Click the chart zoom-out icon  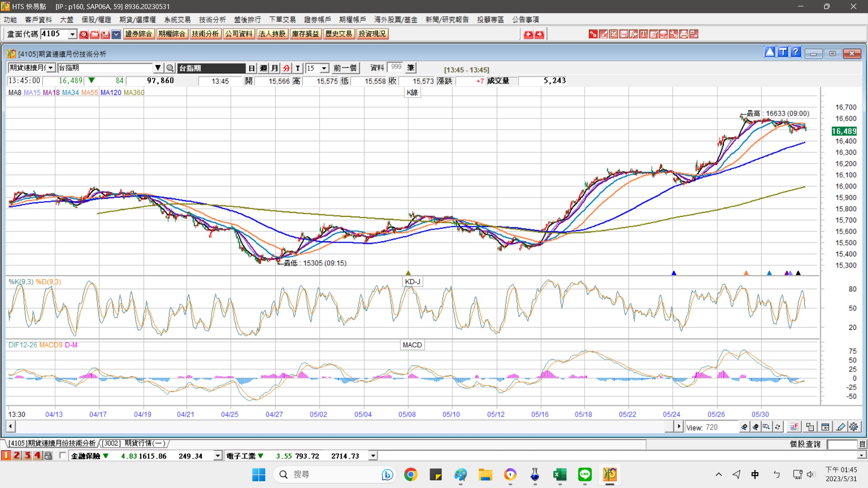(755, 427)
